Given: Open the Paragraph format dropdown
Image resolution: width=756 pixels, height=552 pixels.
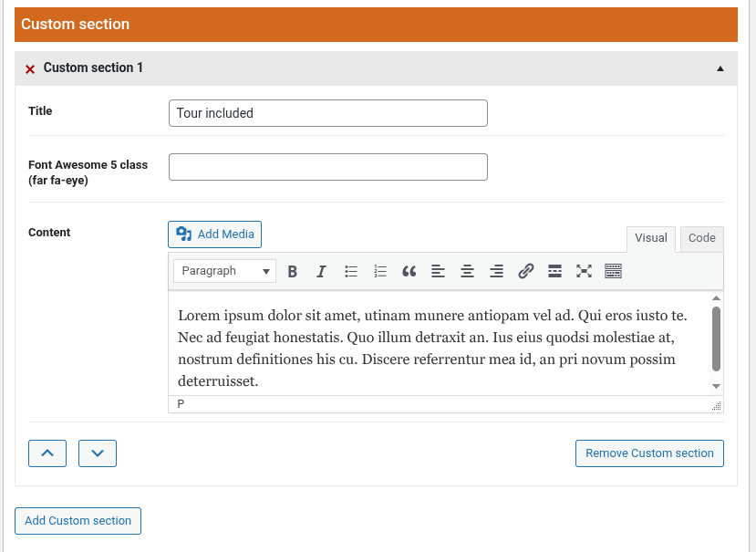Looking at the screenshot, I should 225,271.
